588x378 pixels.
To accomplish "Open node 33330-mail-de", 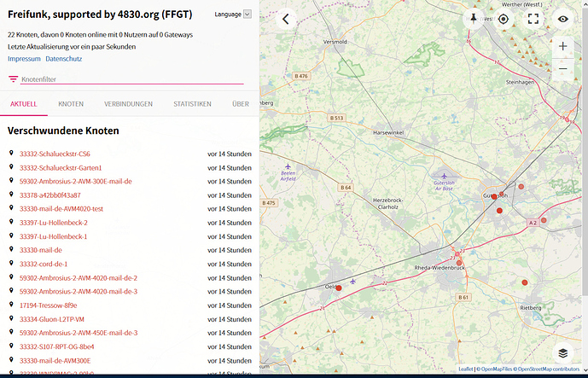I will [x=40, y=250].
